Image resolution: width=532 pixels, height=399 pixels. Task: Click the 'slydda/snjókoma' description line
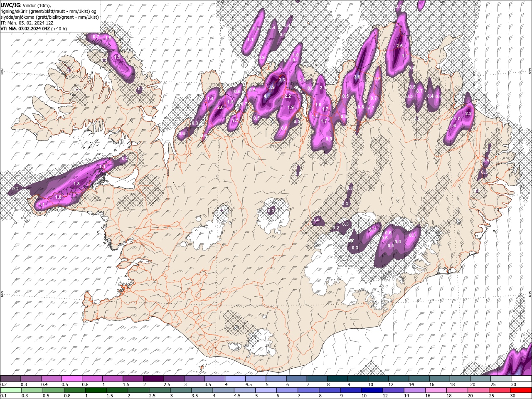[49, 17]
